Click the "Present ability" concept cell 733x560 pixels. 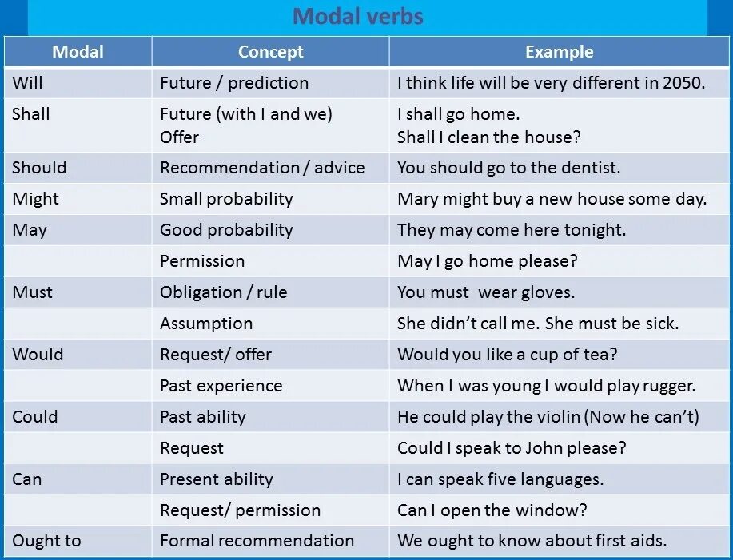216,479
